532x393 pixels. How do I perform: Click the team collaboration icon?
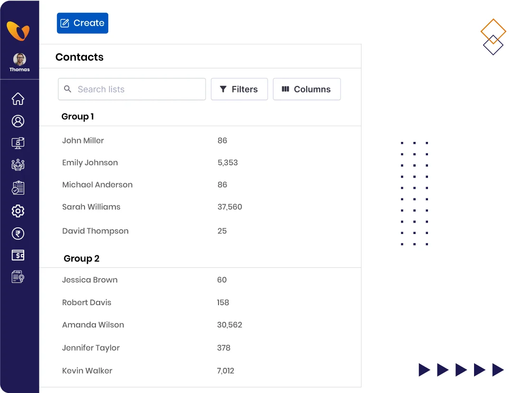(18, 165)
